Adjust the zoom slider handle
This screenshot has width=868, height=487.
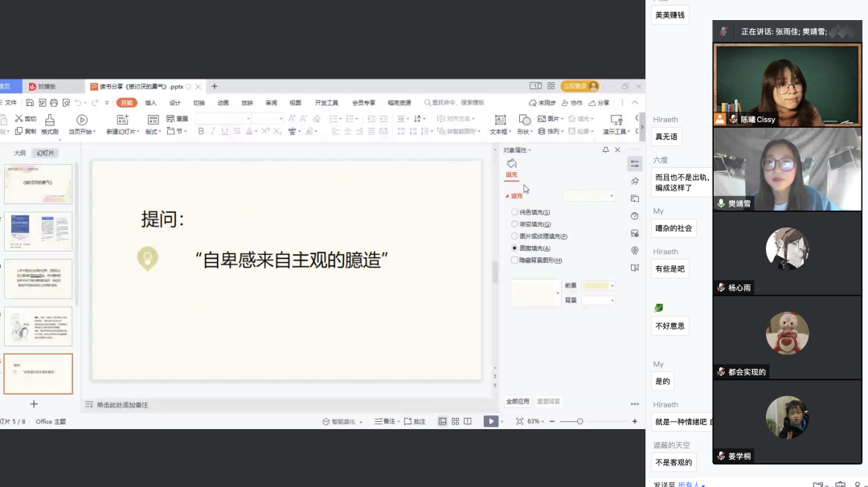pos(579,422)
